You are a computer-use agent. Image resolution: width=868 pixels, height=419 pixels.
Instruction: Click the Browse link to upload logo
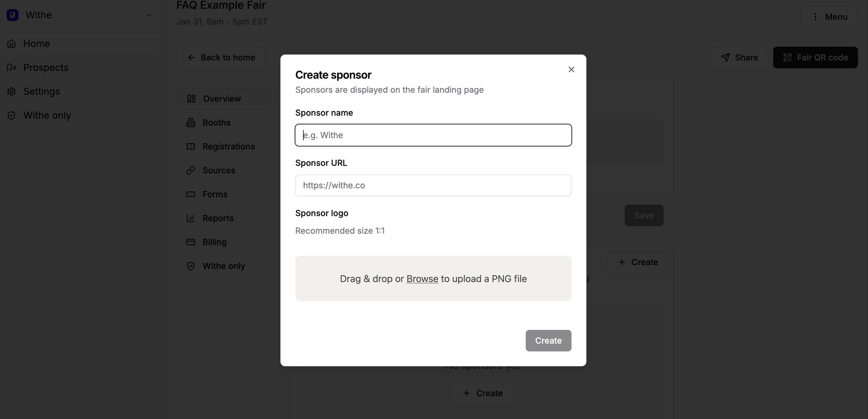[x=422, y=279]
